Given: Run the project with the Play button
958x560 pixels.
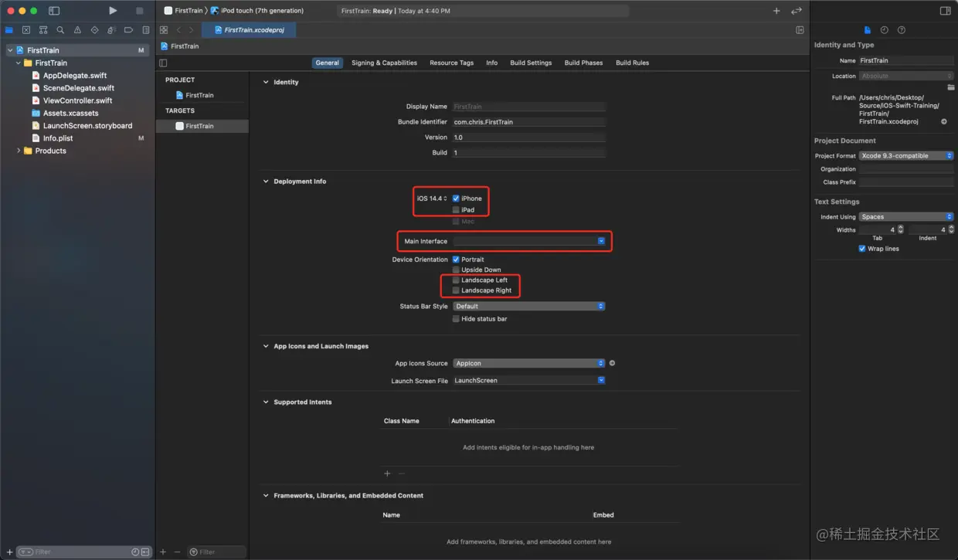Looking at the screenshot, I should coord(113,11).
